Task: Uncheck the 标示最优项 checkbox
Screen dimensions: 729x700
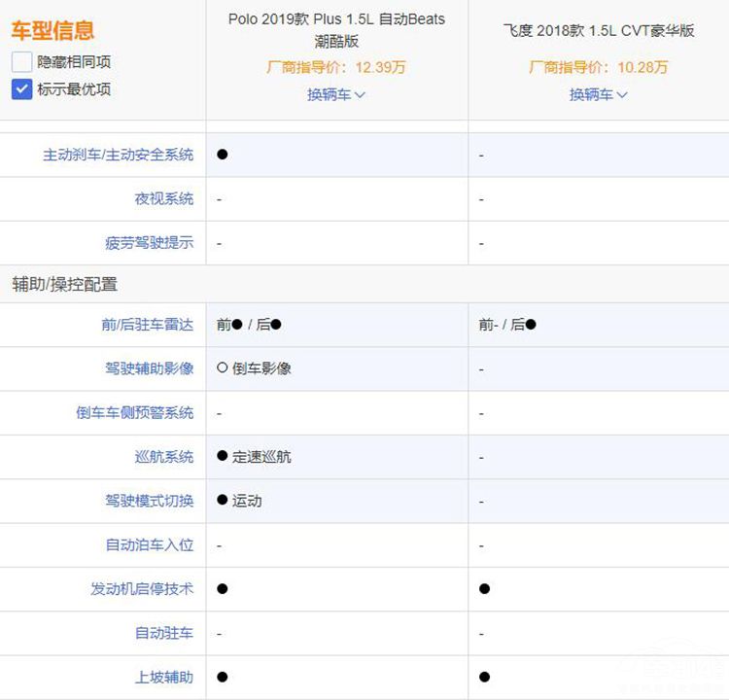Action: click(x=22, y=89)
